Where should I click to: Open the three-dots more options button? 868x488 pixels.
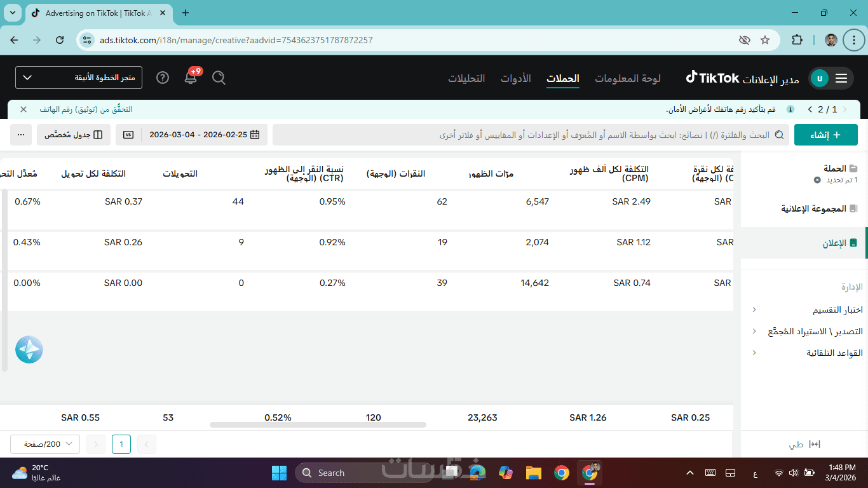point(21,135)
